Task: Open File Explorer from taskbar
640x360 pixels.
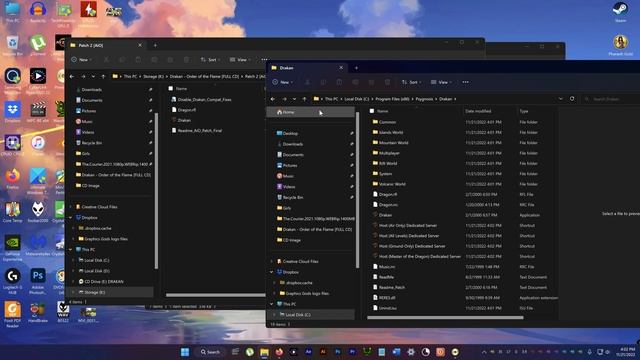Action: (264, 352)
